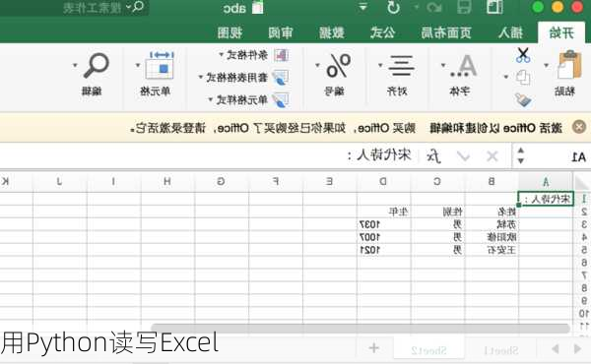
Task: Switch to the Sheet1 worksheet tab
Action: coord(501,350)
